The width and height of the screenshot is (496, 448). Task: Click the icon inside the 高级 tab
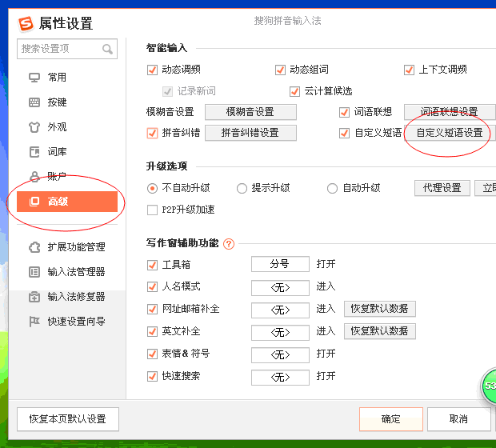pyautogui.click(x=34, y=202)
